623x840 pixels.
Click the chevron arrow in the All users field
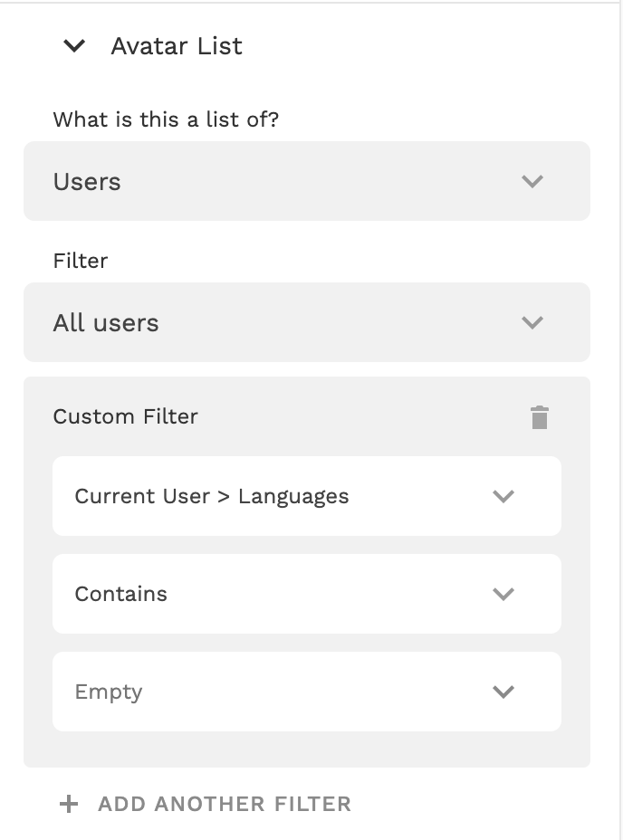pos(532,322)
